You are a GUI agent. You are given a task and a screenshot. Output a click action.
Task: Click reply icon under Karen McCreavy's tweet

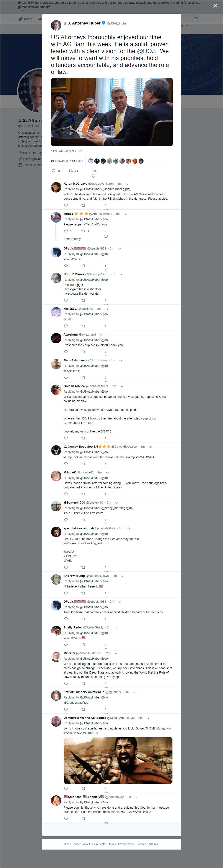tap(66, 205)
